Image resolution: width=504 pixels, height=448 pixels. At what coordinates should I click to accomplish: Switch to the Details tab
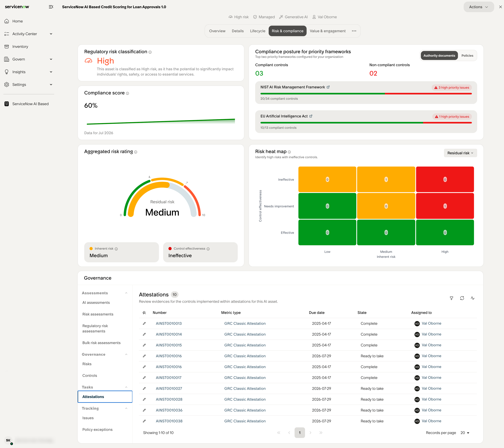point(238,31)
